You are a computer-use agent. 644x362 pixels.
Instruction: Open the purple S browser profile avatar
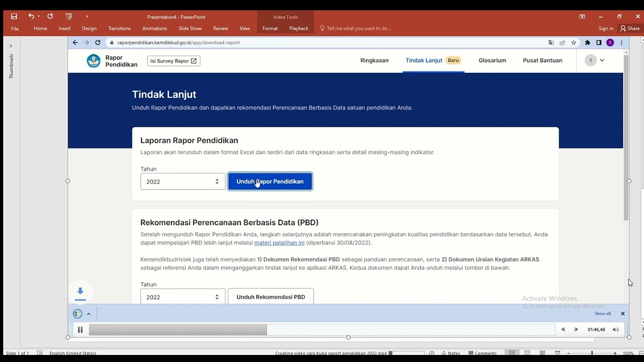pyautogui.click(x=610, y=43)
